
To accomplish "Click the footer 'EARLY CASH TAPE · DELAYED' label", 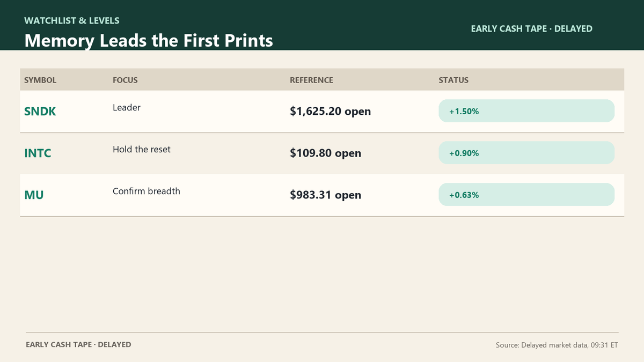I will tap(78, 345).
